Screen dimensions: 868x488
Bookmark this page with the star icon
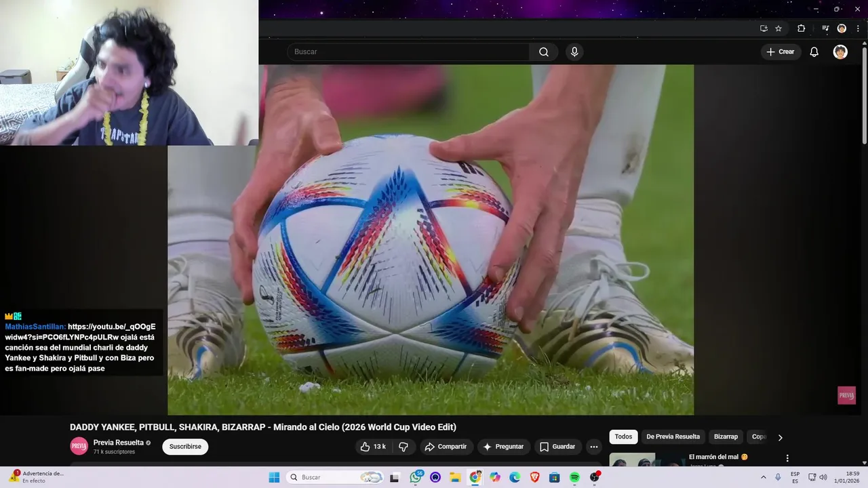tap(778, 28)
